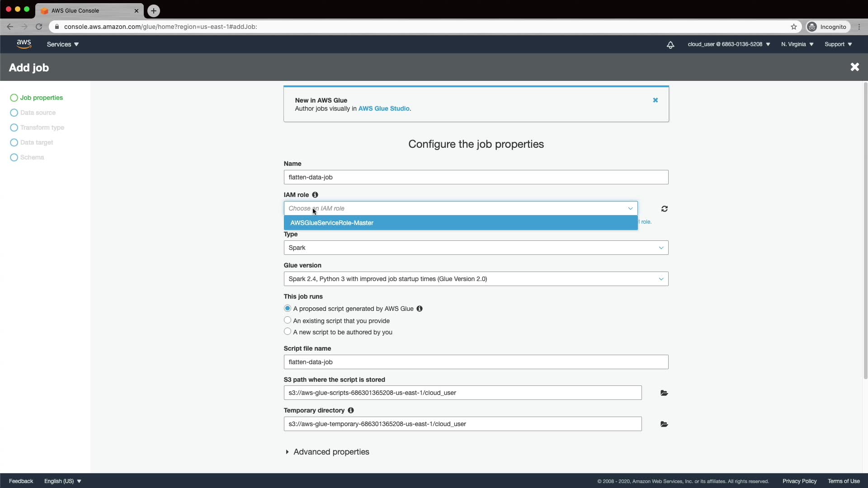
Task: Select proposed script generated by AWS Glue
Action: point(288,309)
